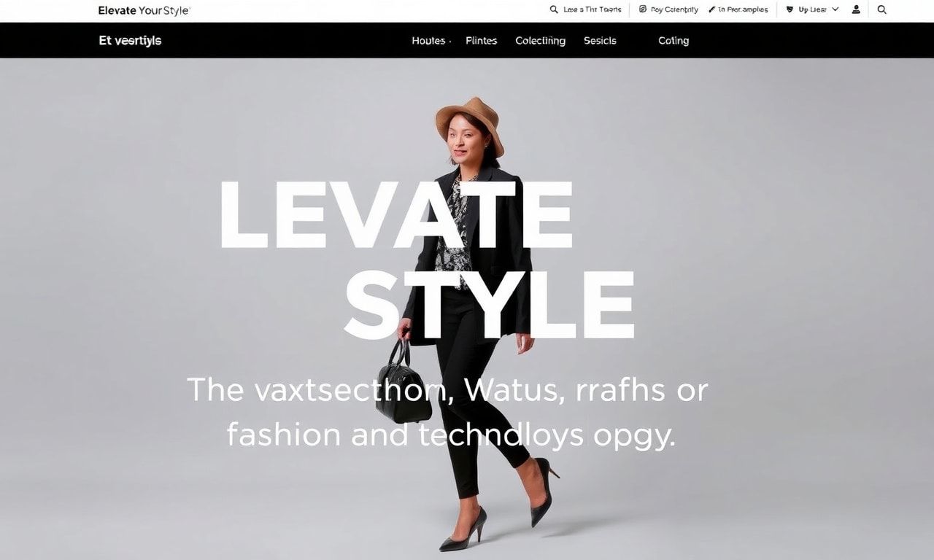
Task: Click the shield icon beside "Up Lies"
Action: click(x=790, y=9)
